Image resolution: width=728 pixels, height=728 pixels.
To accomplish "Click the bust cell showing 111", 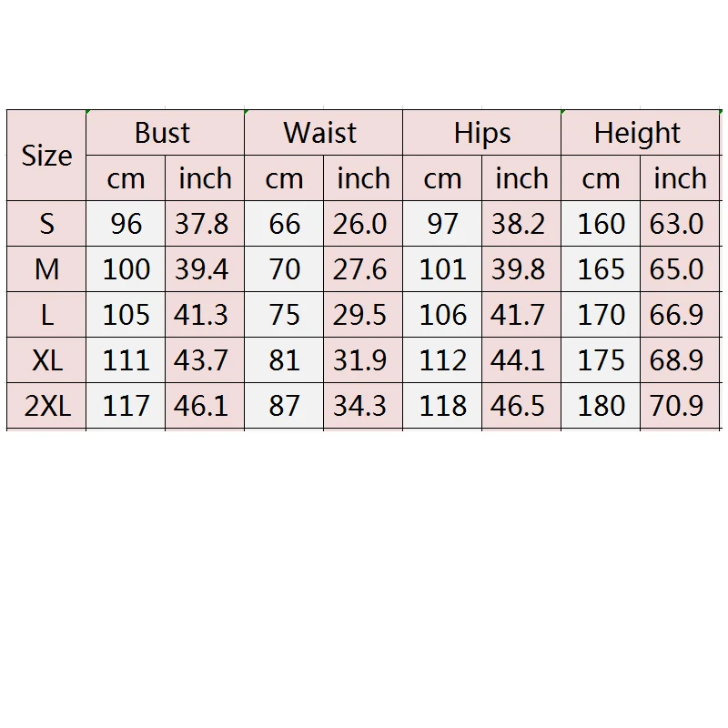I will [x=126, y=360].
